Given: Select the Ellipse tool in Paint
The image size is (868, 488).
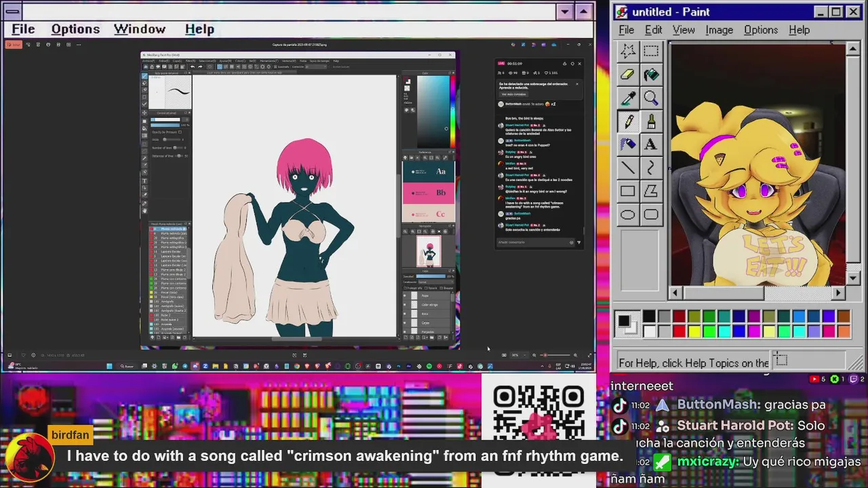Looking at the screenshot, I should (x=628, y=215).
